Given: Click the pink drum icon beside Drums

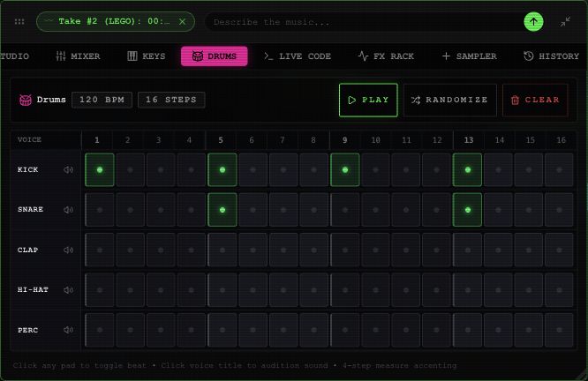Looking at the screenshot, I should (x=26, y=100).
